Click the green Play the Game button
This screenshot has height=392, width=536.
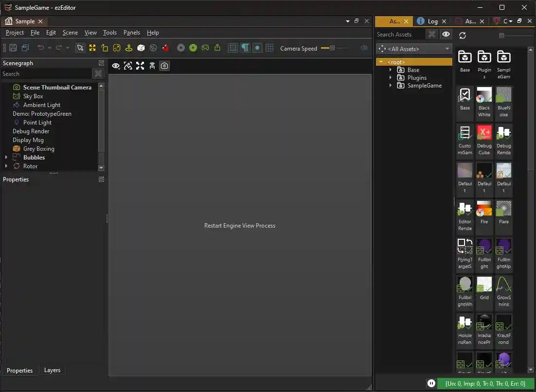click(x=193, y=48)
